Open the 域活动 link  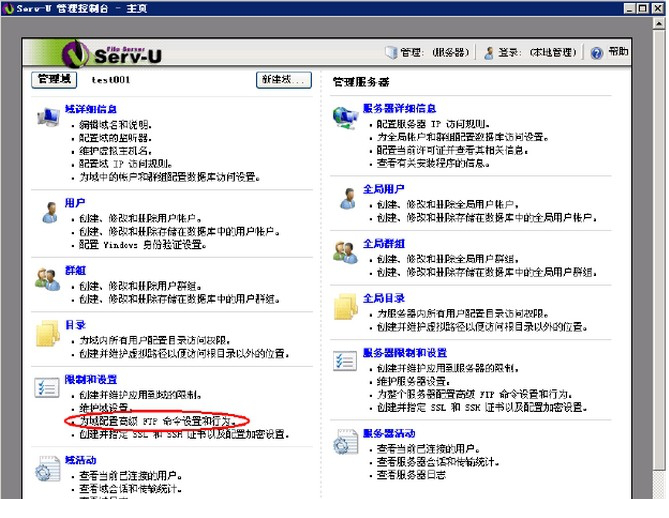tap(81, 460)
